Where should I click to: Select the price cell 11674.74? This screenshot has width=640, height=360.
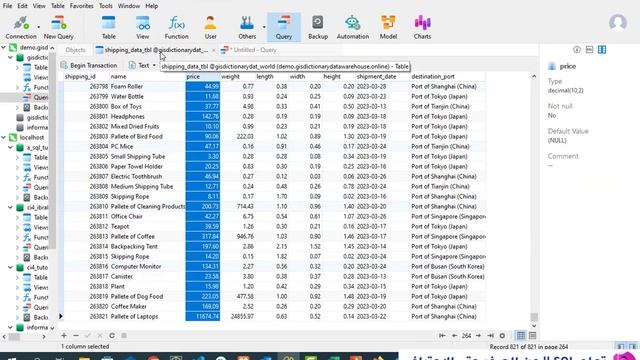(x=203, y=316)
